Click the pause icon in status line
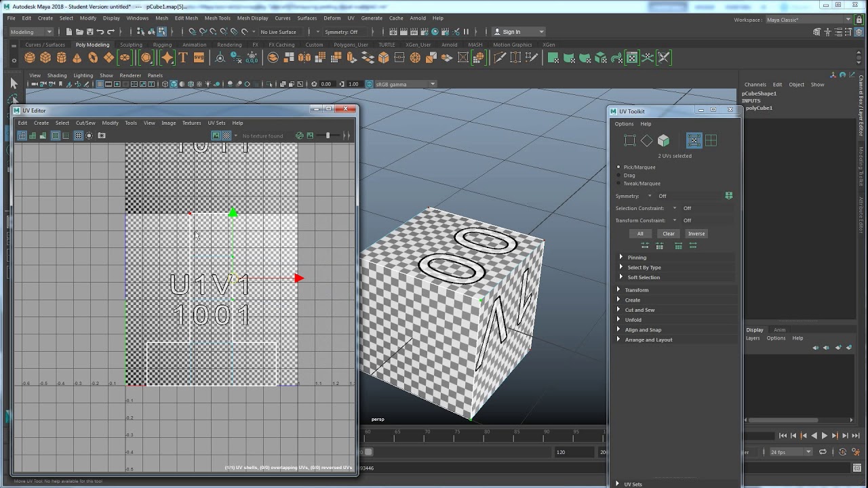Screen dimensions: 868x488 pyautogui.click(x=466, y=32)
